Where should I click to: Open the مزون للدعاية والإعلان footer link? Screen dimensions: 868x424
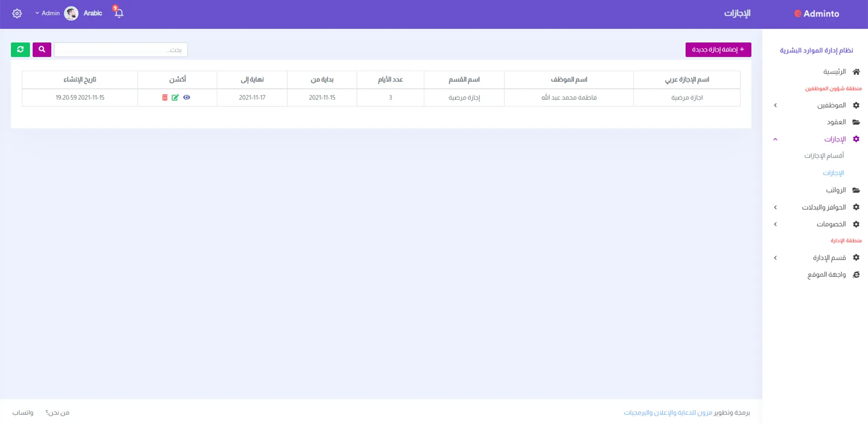point(668,413)
